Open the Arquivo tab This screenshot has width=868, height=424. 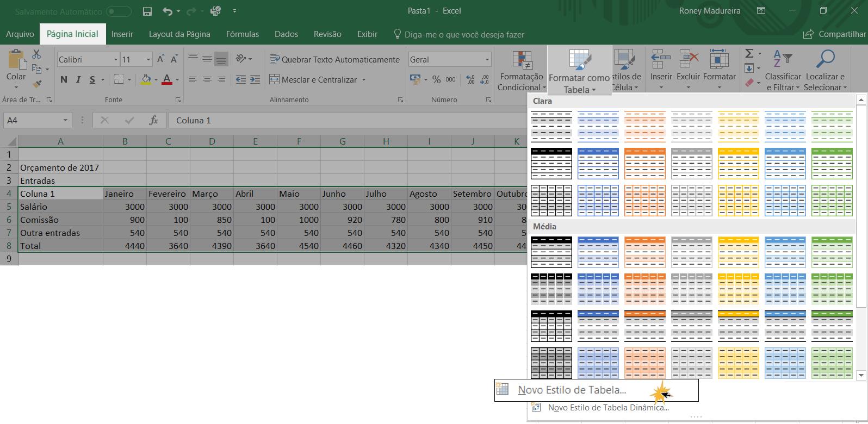[x=20, y=34]
